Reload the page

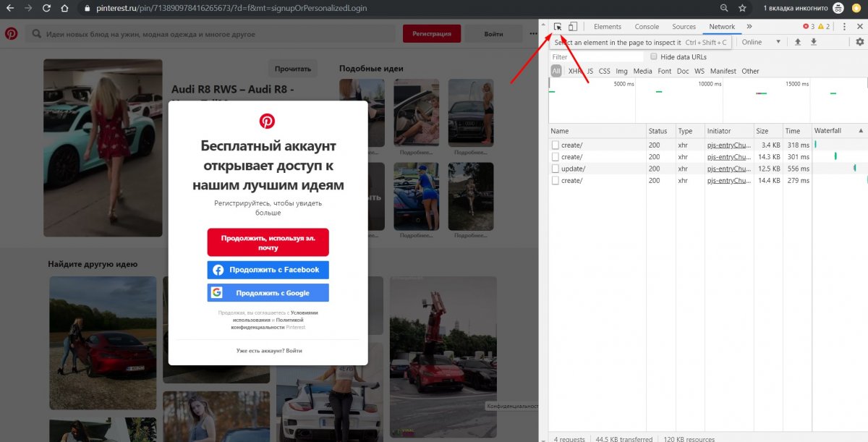tap(46, 9)
